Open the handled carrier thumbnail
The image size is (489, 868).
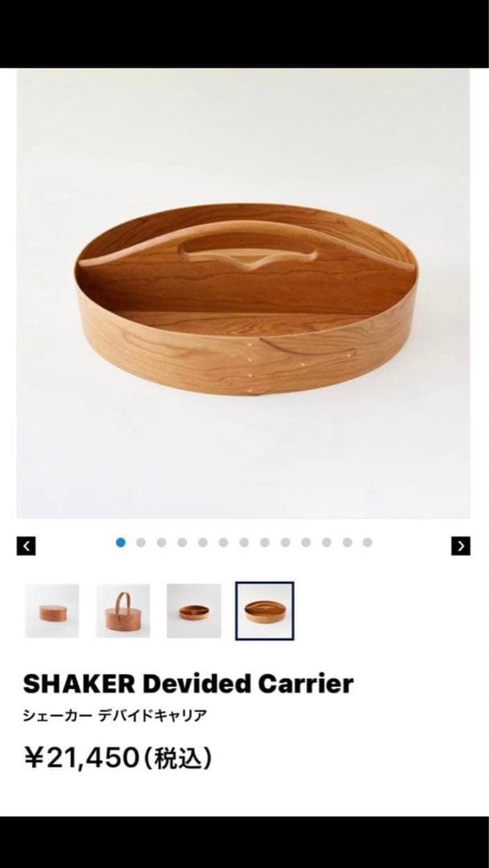[x=123, y=611]
